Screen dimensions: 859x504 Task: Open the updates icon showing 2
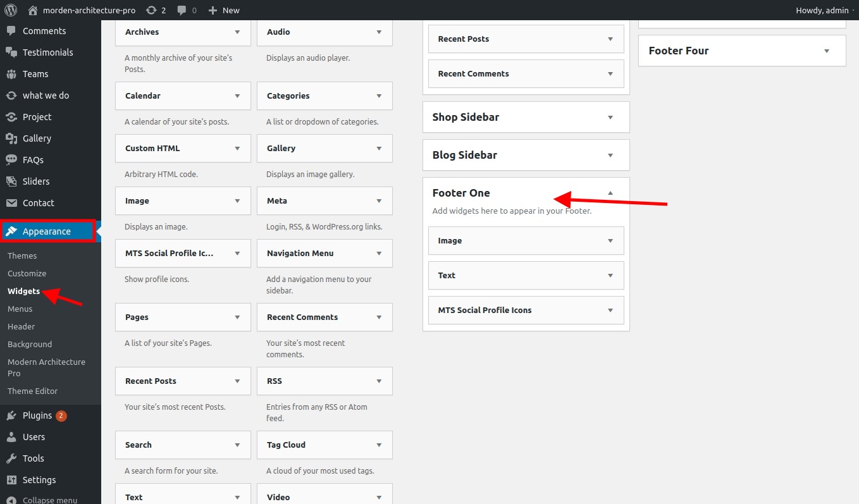(x=151, y=10)
